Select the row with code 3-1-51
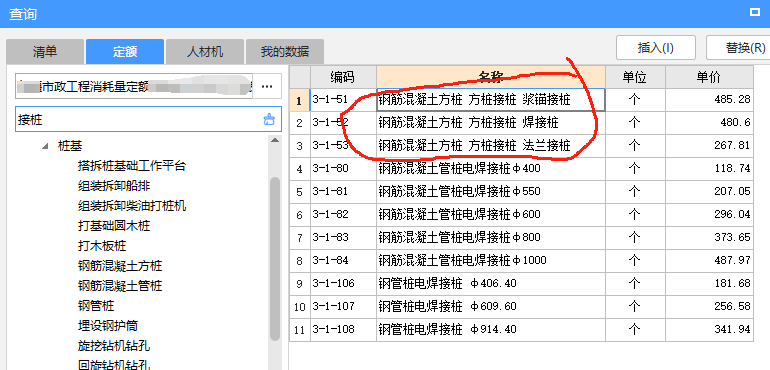770x370 pixels. tap(521, 100)
